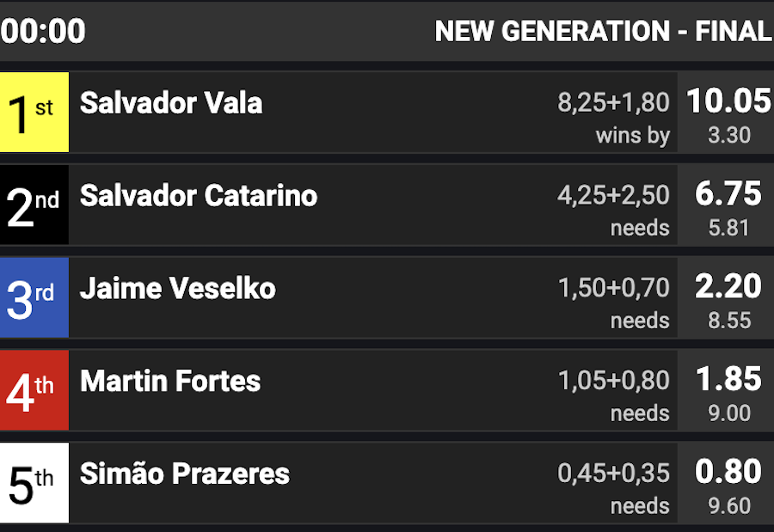The image size is (774, 532).
Task: Click total score 6.75
Action: pos(728,193)
